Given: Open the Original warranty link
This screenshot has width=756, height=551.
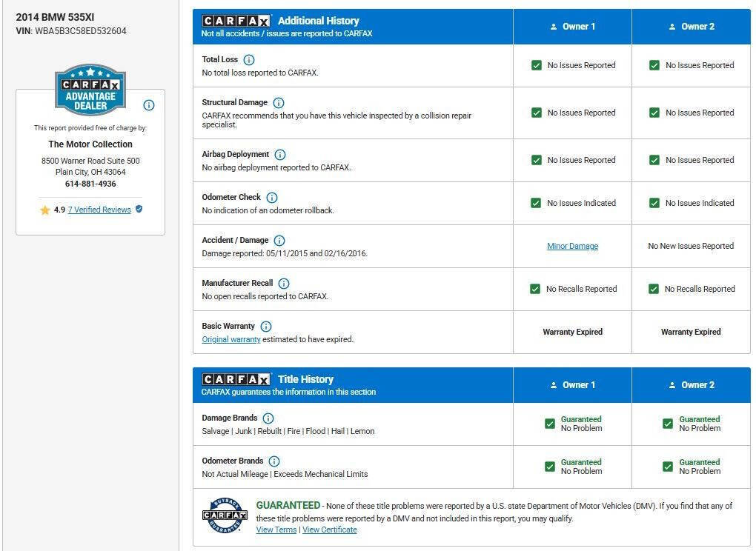Looking at the screenshot, I should 231,339.
